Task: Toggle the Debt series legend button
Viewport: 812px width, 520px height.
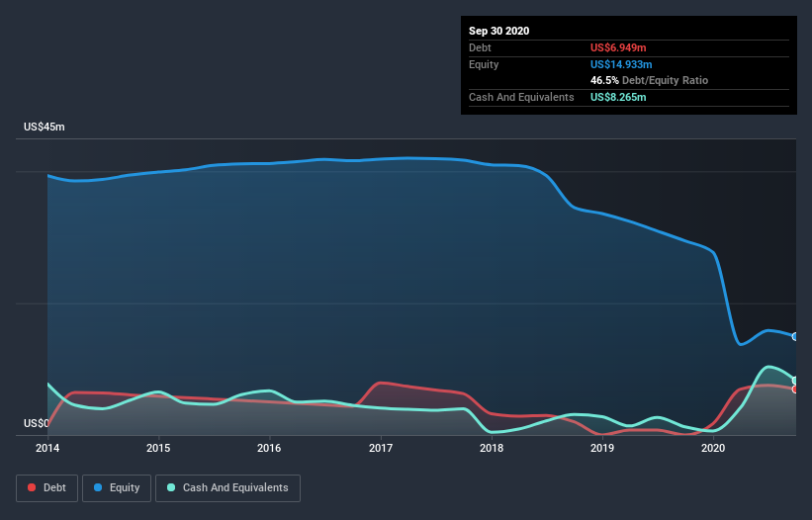Action: tap(47, 488)
